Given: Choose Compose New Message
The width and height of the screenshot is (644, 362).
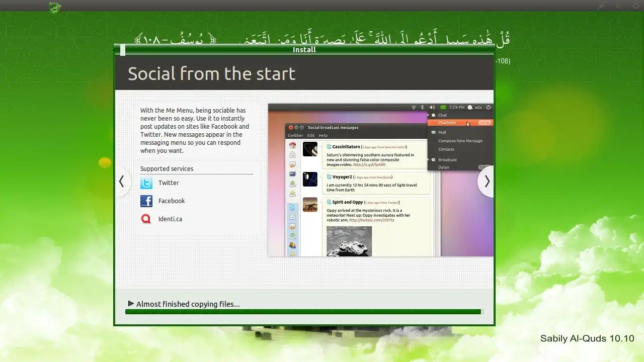Looking at the screenshot, I should (x=460, y=141).
